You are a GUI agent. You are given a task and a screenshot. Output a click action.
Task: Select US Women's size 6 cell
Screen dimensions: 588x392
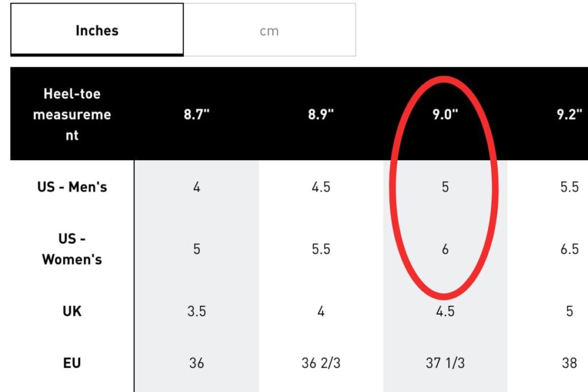click(445, 249)
